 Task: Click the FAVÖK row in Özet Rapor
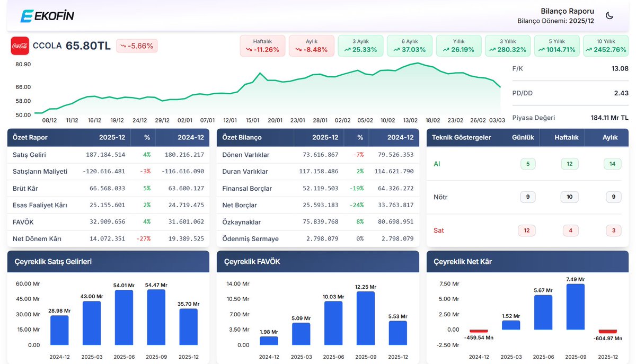(108, 222)
